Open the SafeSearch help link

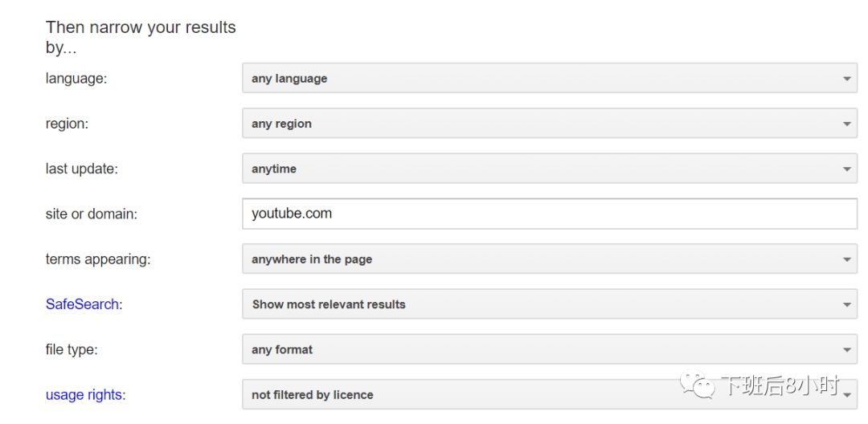[82, 304]
